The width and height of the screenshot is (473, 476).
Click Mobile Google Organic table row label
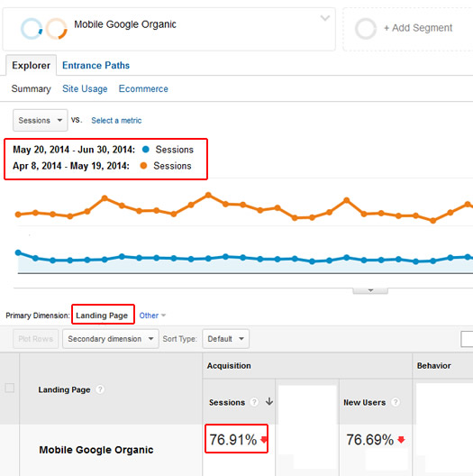point(96,450)
